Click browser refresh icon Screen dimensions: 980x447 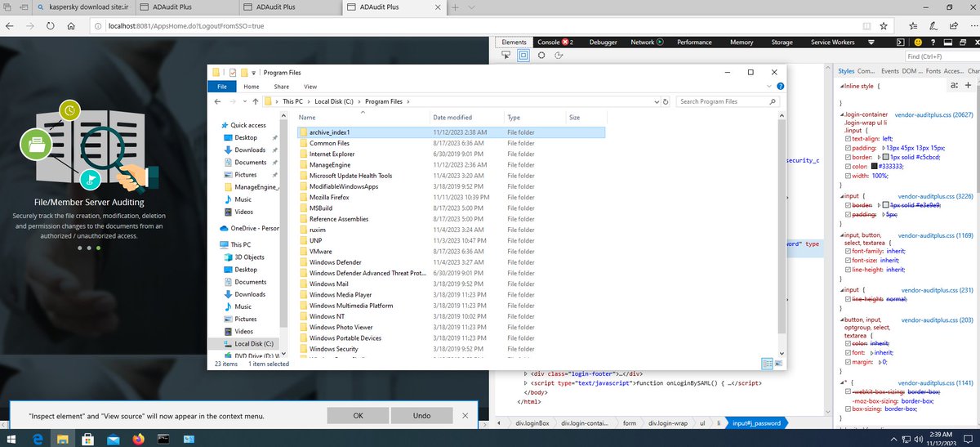[x=51, y=25]
